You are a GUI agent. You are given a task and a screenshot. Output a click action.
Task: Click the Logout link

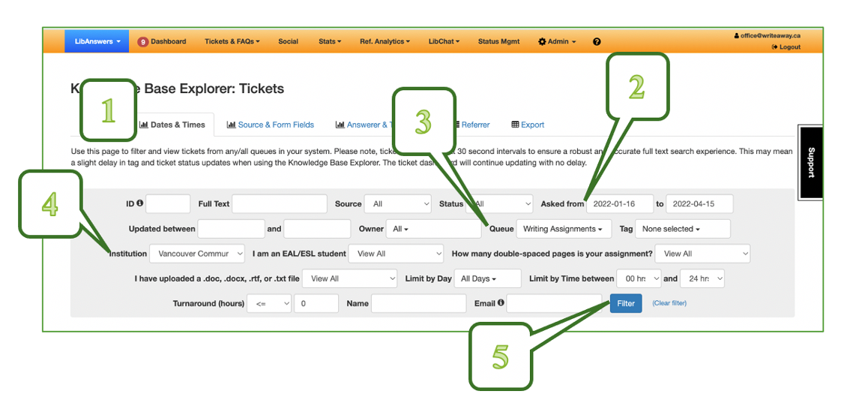(x=789, y=47)
